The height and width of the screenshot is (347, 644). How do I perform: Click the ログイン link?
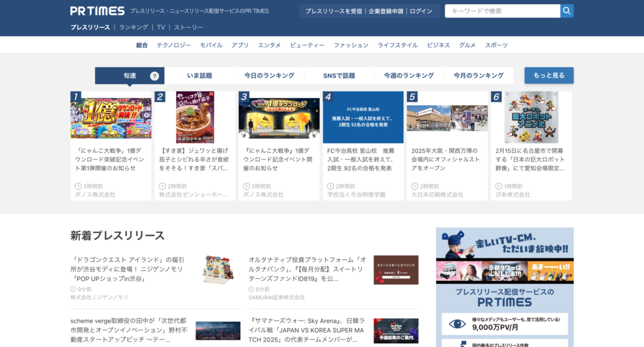tap(421, 11)
